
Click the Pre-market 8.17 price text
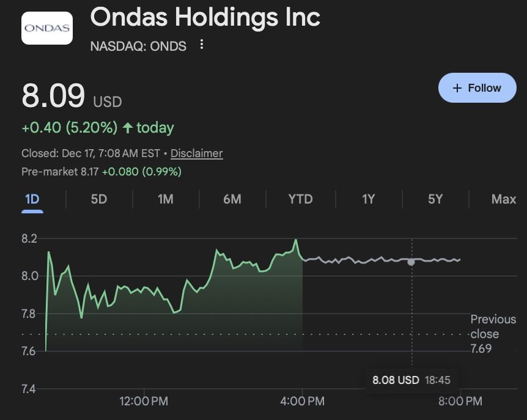pos(60,172)
